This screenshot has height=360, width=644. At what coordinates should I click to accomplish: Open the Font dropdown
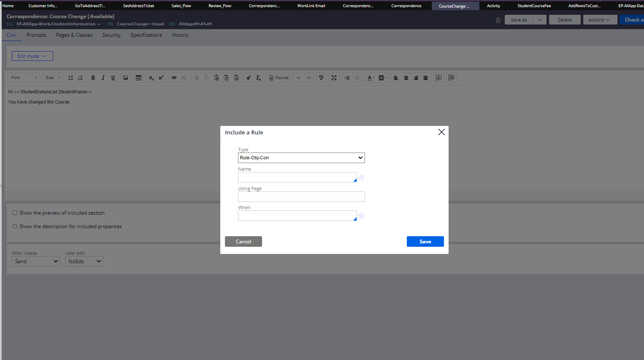[24, 78]
